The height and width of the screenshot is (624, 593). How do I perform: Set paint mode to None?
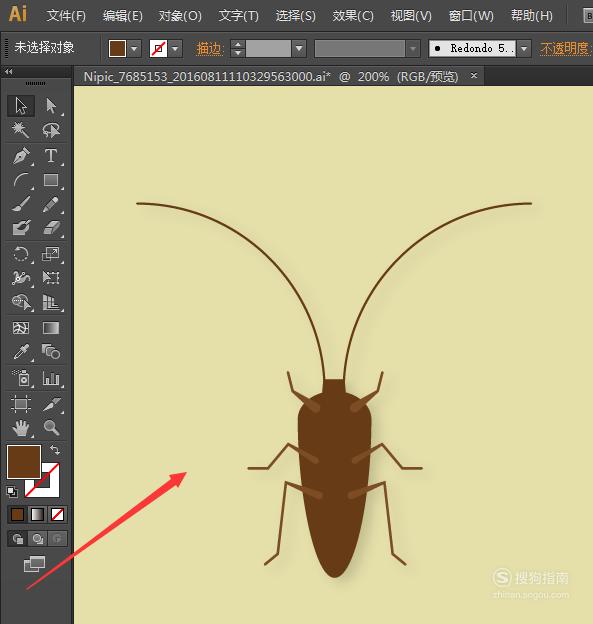coord(57,515)
